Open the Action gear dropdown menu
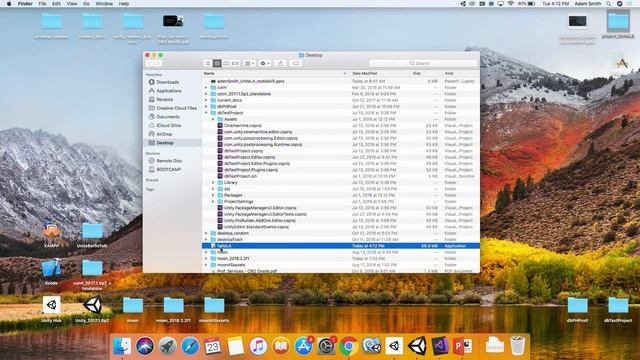The width and height of the screenshot is (640, 360). (265, 63)
